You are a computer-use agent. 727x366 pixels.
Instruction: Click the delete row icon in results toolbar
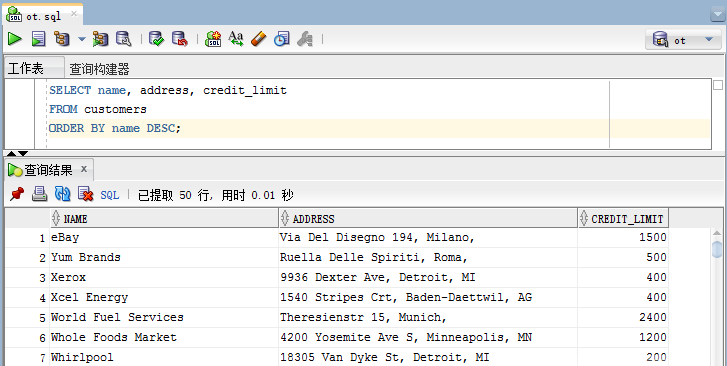[x=86, y=194]
